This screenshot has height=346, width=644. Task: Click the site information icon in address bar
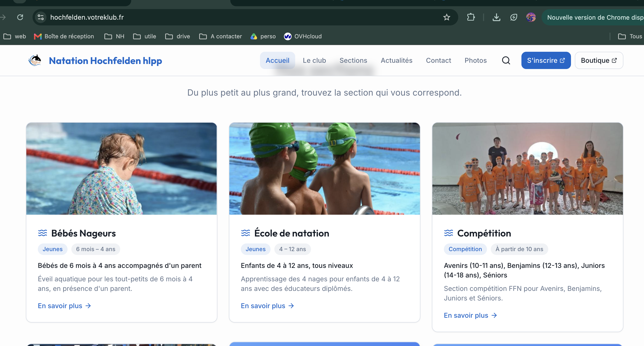click(40, 17)
